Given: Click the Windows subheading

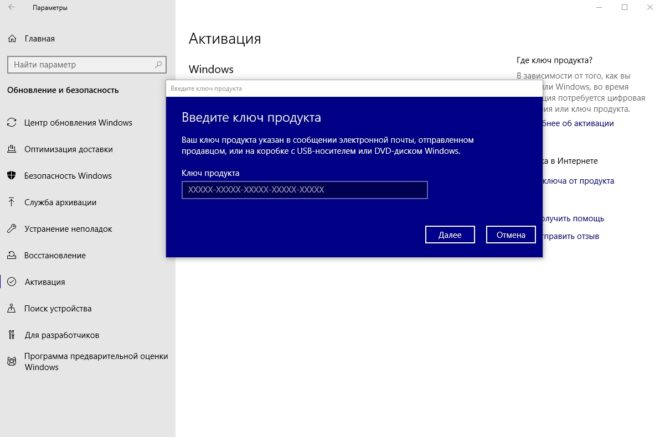Looking at the screenshot, I should coord(211,69).
